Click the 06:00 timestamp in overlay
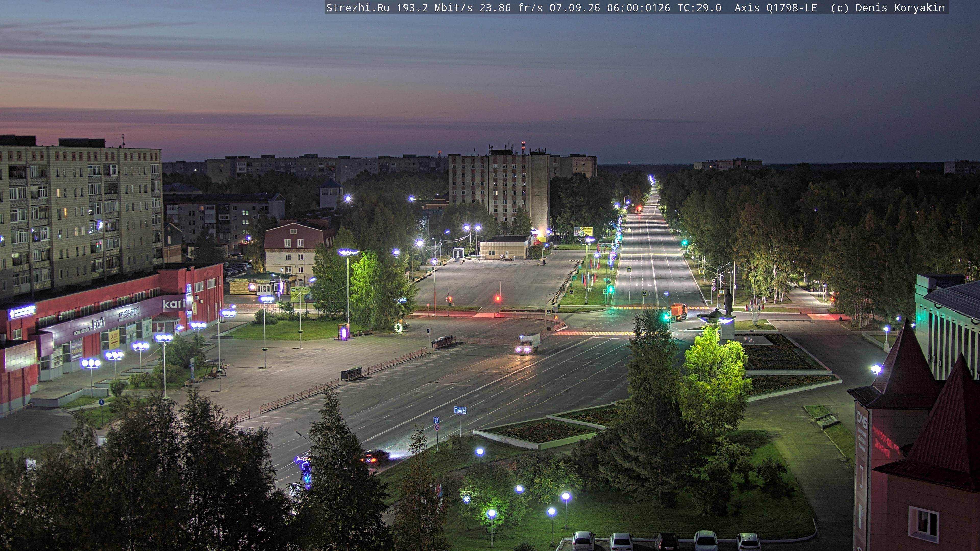 [x=622, y=8]
